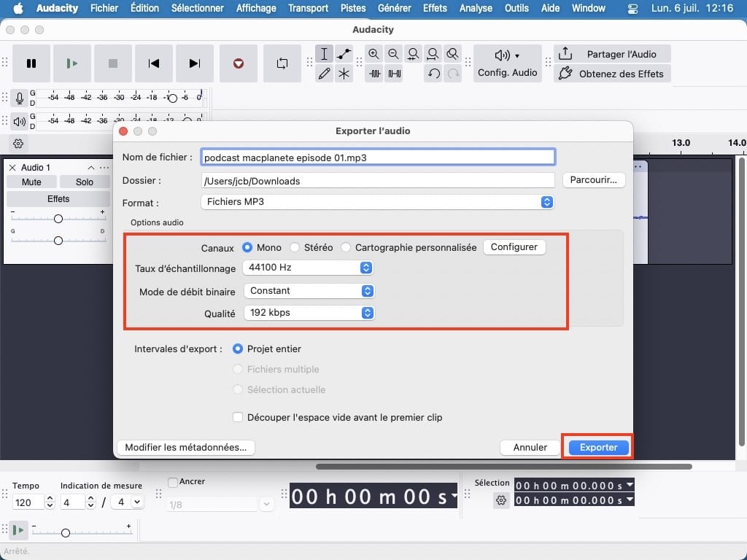The image size is (747, 560).
Task: Collapse the Audio 1 track arrow
Action: coord(90,168)
